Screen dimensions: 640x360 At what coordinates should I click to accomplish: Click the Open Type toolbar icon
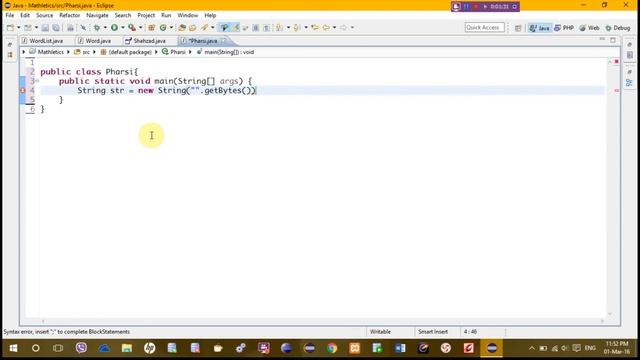pos(182,28)
